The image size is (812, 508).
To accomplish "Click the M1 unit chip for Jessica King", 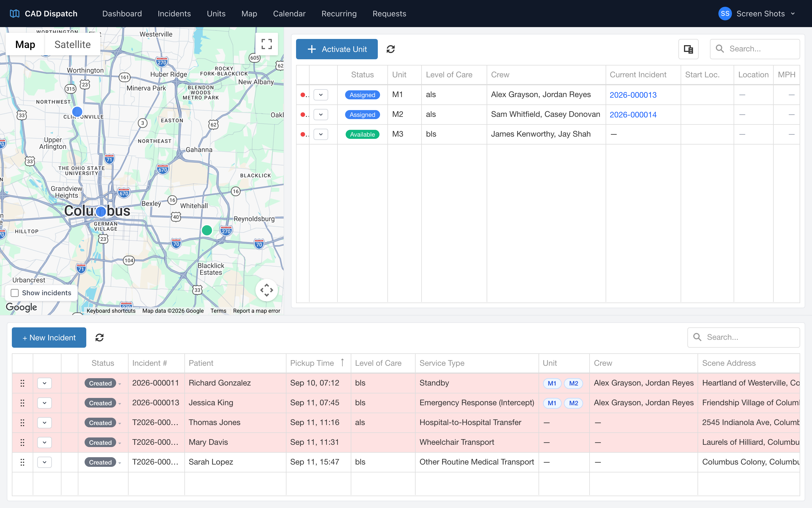I will (552, 403).
